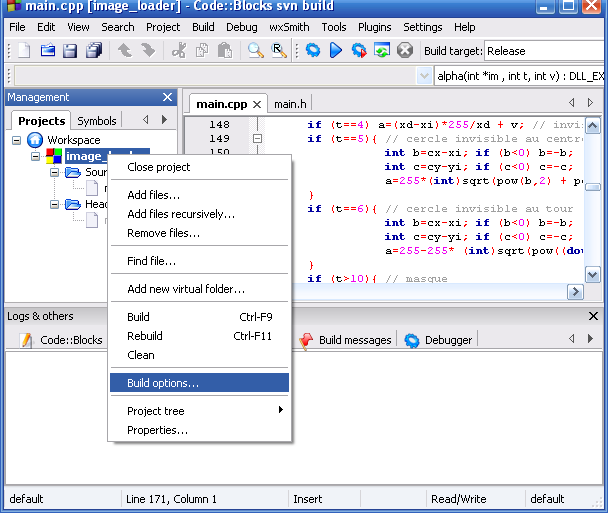Collapse the Workspace tree node
This screenshot has height=513, width=608.
tap(16, 140)
